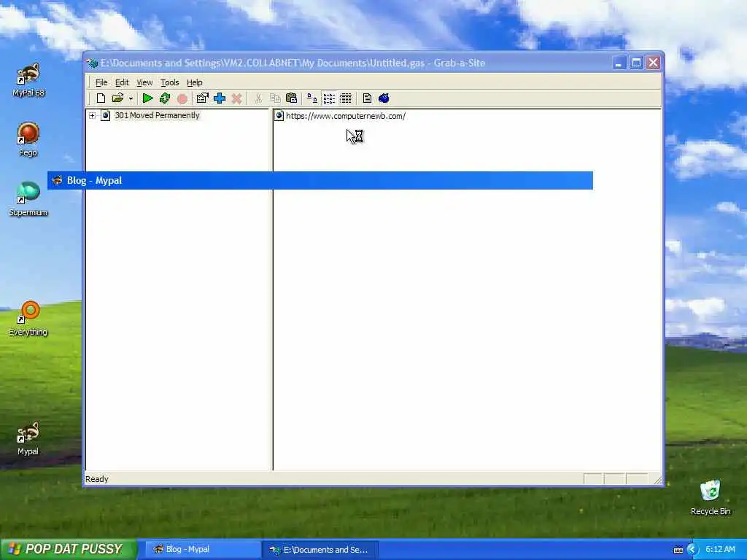Open a project with the folder icon
This screenshot has height=560, width=747.
tap(117, 98)
